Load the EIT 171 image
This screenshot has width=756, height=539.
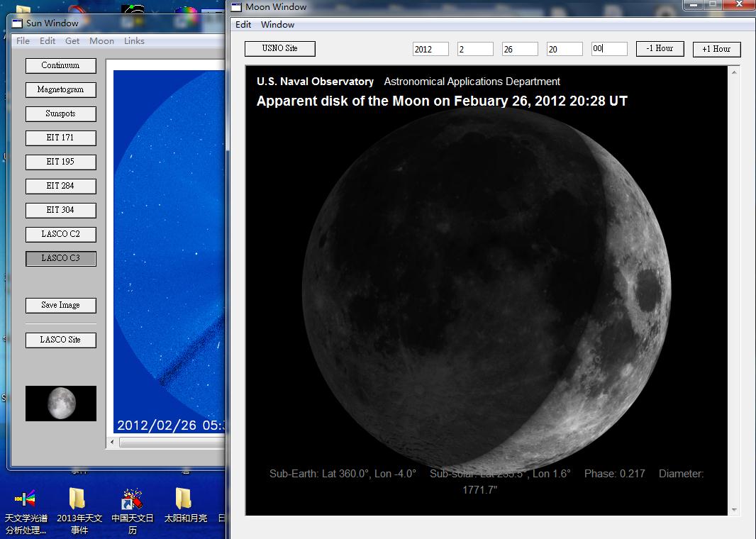click(x=61, y=138)
